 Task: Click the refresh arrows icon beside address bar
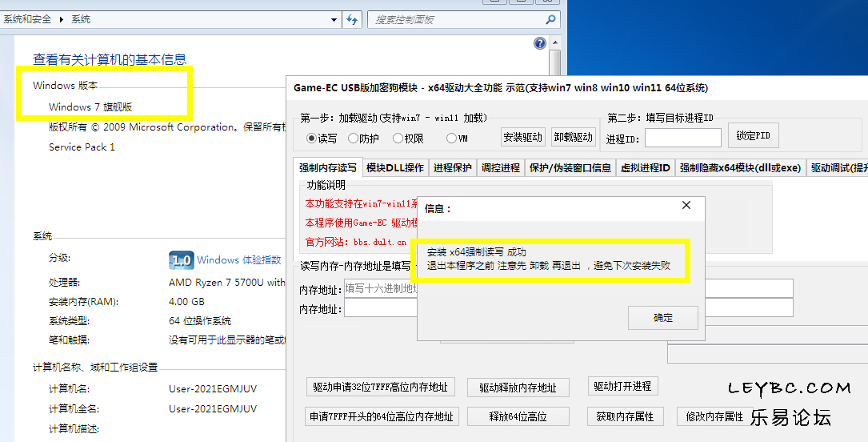click(352, 20)
